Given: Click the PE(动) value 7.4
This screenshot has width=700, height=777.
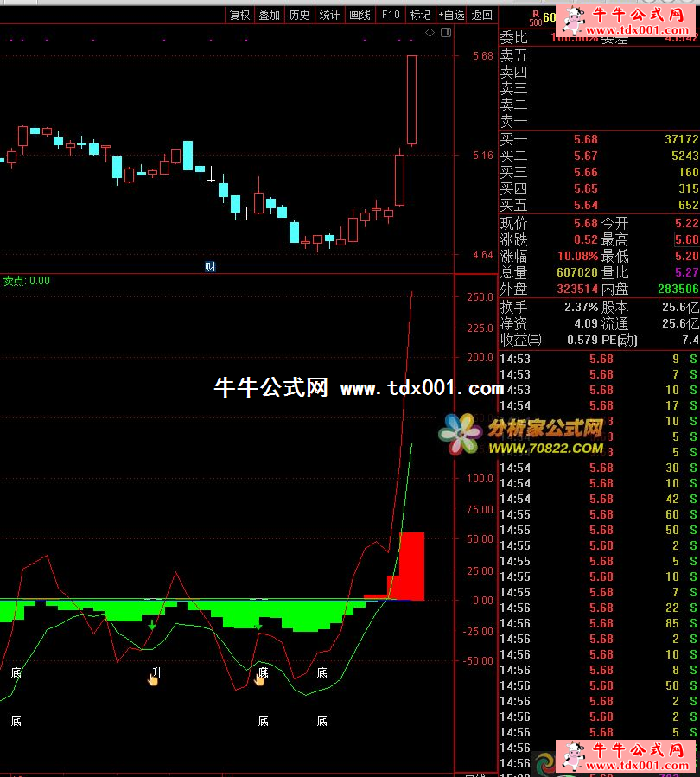Looking at the screenshot, I should pyautogui.click(x=690, y=340).
